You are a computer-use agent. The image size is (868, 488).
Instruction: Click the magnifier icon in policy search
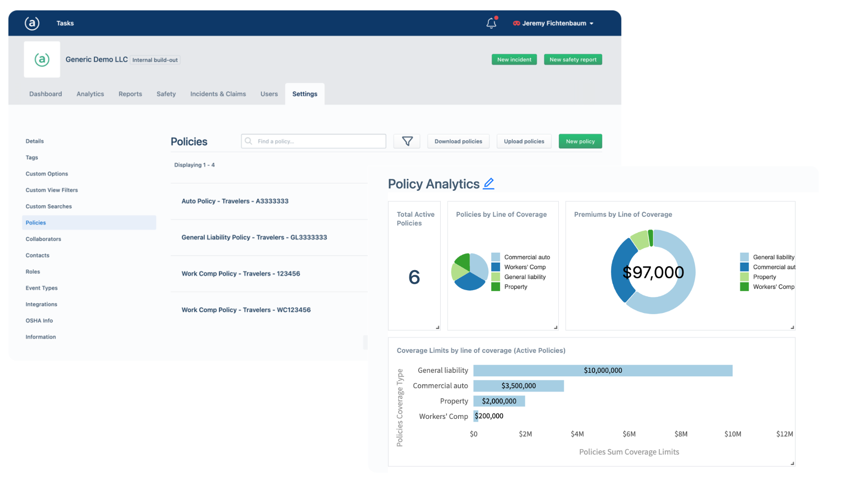coord(248,141)
